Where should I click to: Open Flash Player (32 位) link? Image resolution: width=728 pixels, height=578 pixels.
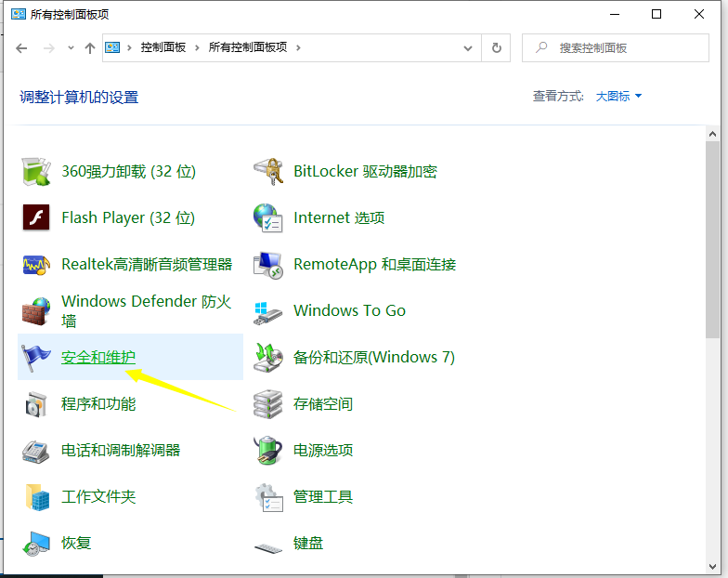click(128, 217)
